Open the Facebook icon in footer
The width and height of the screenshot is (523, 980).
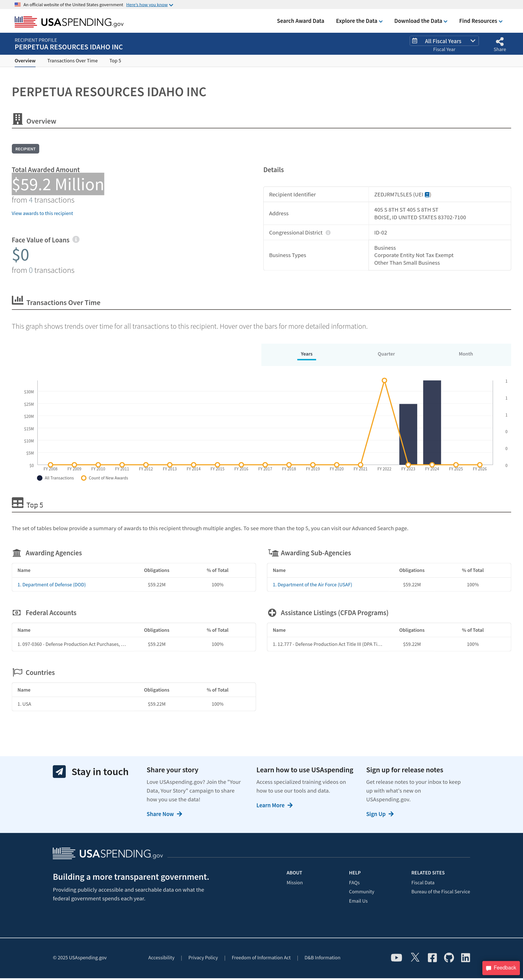click(x=432, y=957)
